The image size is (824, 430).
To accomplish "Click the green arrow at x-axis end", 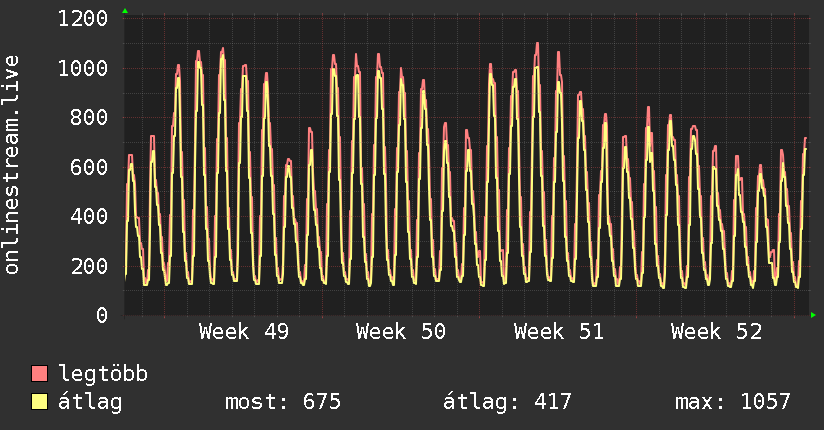I will click(814, 315).
